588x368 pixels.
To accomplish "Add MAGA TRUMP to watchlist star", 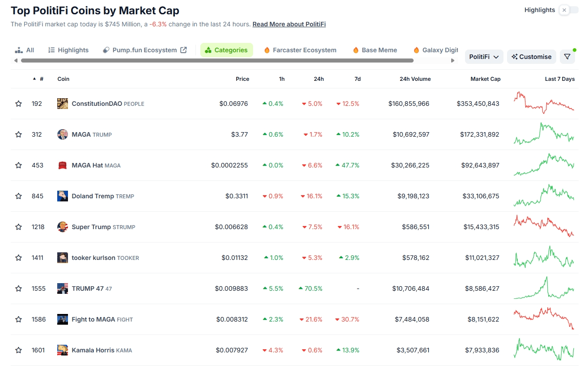I will (18, 134).
